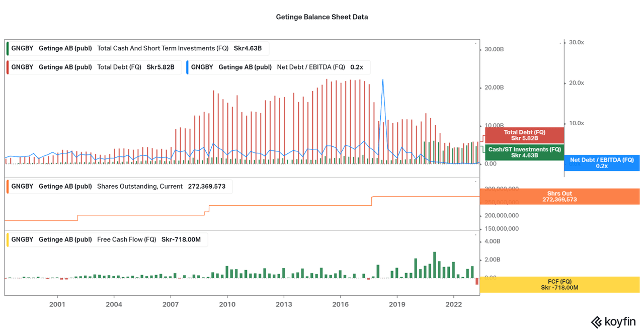Screen dimensions: 644x333
Task: Click the 2010 label on the time axis
Action: tap(227, 304)
